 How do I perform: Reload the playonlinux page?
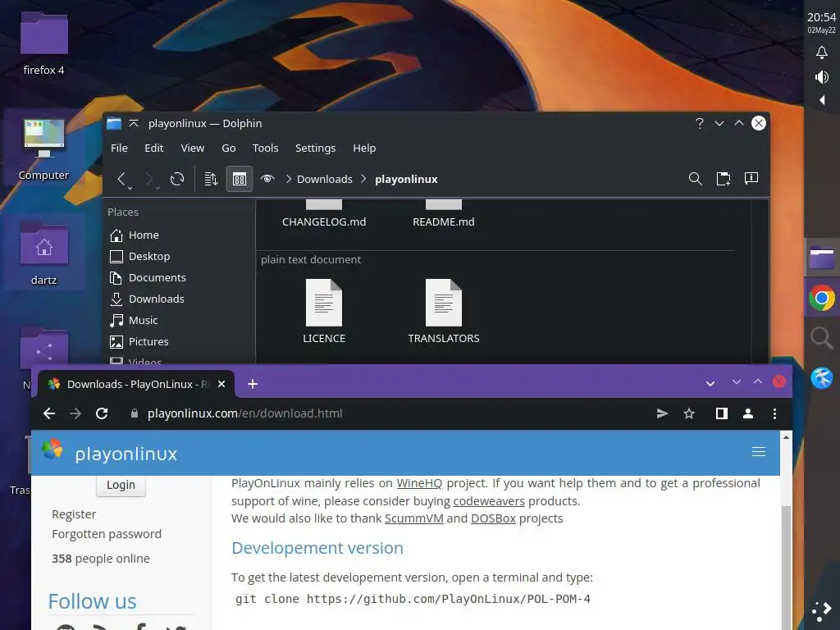tap(102, 413)
